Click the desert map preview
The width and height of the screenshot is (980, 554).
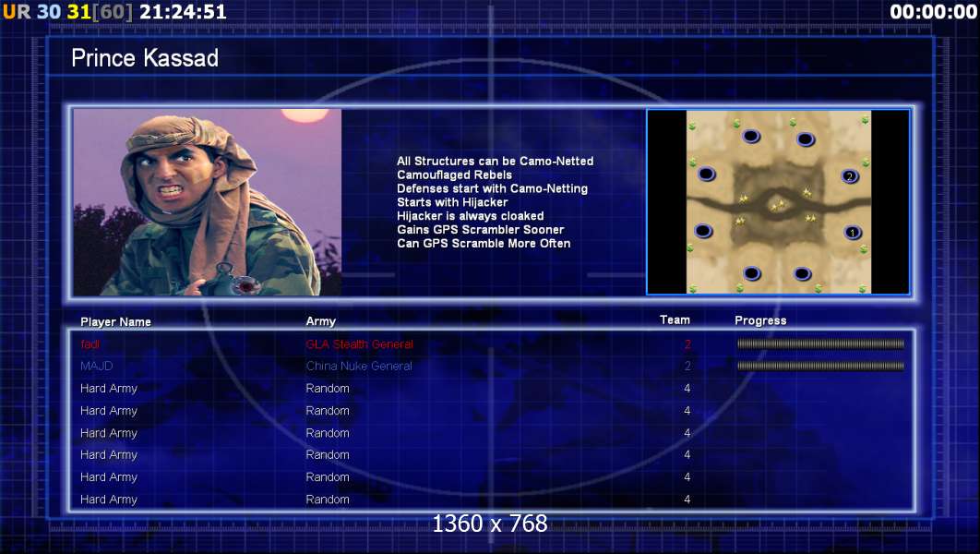point(778,202)
